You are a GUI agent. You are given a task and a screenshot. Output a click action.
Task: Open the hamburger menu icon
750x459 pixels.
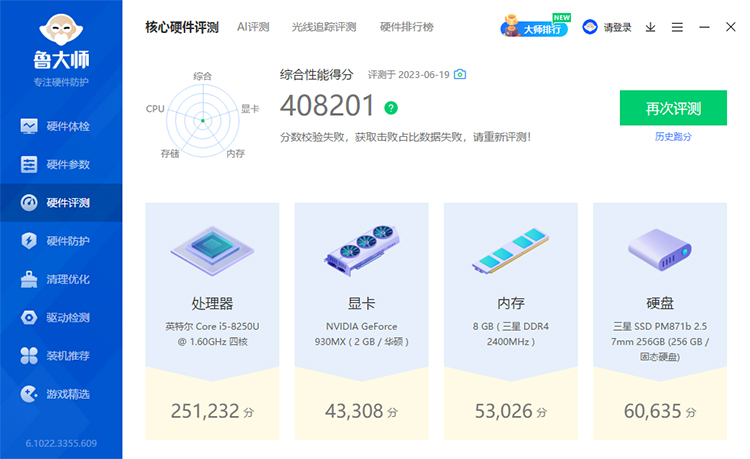pyautogui.click(x=677, y=27)
